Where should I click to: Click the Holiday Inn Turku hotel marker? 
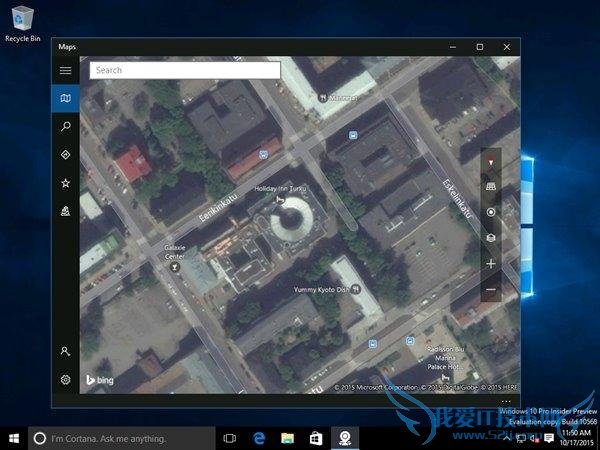[280, 199]
